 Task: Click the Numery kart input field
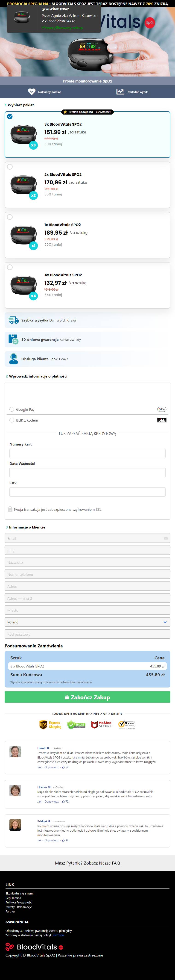click(x=87, y=453)
